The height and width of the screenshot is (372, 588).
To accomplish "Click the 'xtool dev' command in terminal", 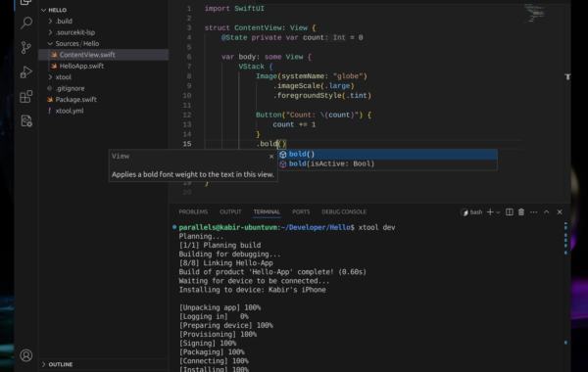I will pyautogui.click(x=376, y=227).
